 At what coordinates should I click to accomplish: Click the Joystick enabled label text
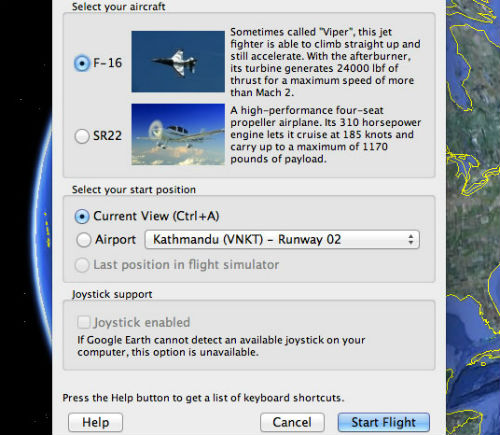click(x=142, y=322)
